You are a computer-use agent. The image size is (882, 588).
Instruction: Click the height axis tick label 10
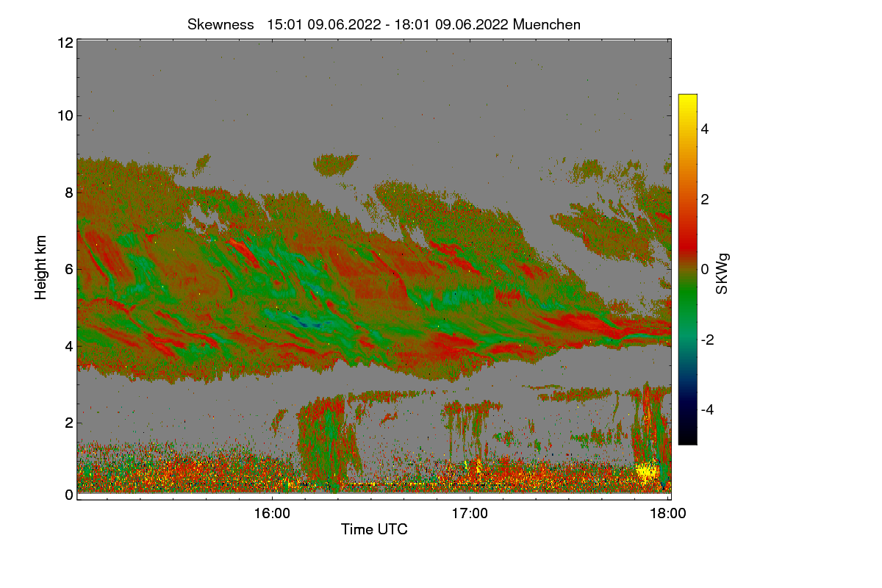(x=65, y=115)
